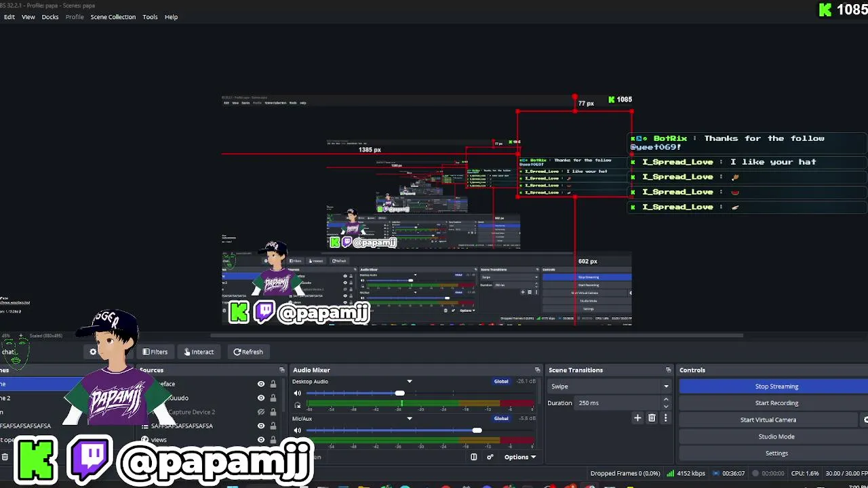Image resolution: width=868 pixels, height=488 pixels.
Task: Click Start Recording
Action: [776, 403]
